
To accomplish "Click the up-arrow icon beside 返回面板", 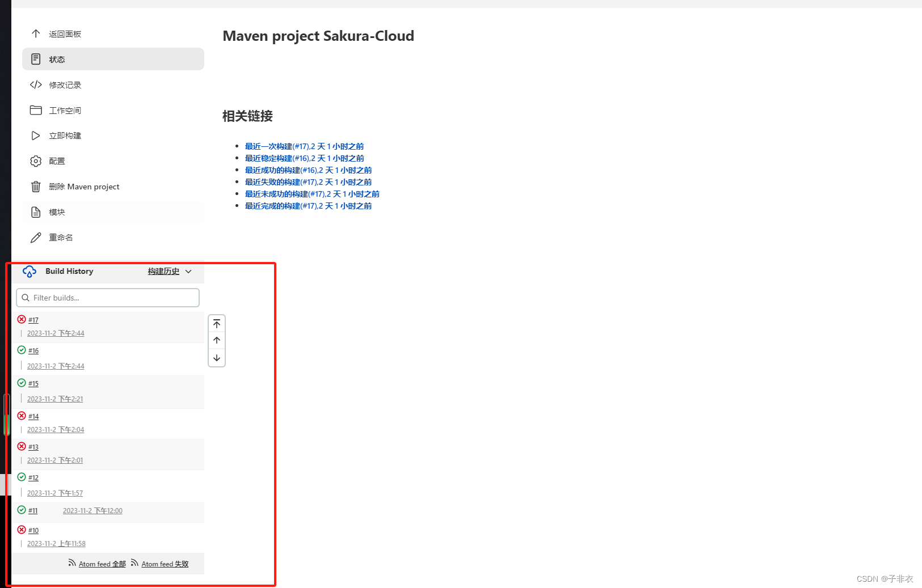I will [x=36, y=33].
